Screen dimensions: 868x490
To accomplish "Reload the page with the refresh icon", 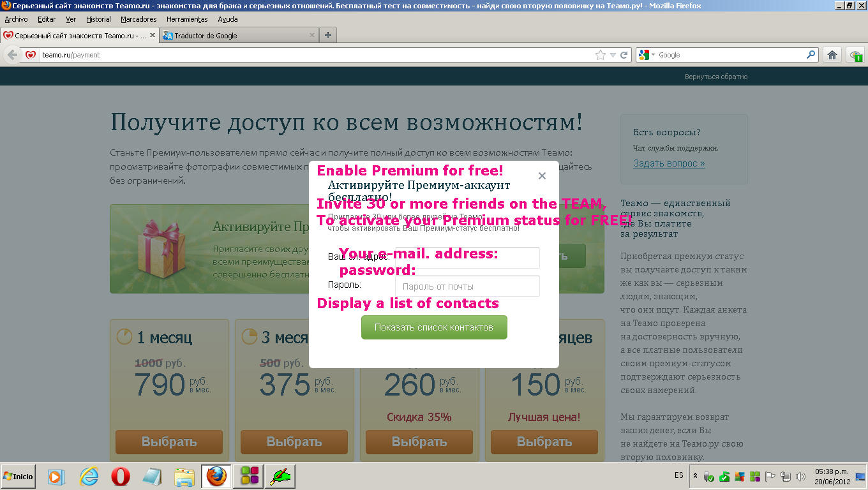I will [x=624, y=55].
